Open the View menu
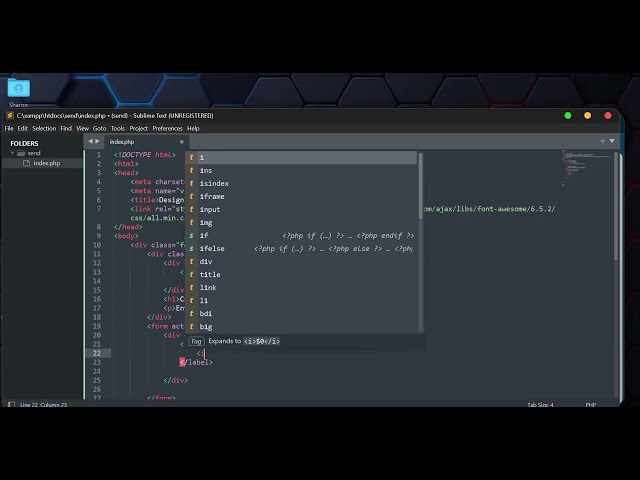This screenshot has height=480, width=640. pyautogui.click(x=82, y=129)
